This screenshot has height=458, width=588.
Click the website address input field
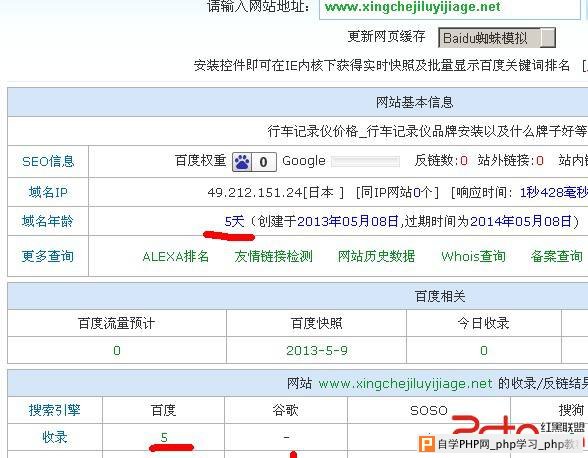449,8
